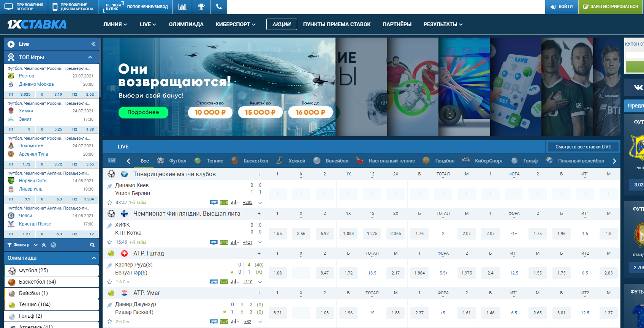This screenshot has width=644, height=328.
Task: Select Футбол (25) in Олимпиада list
Action: click(x=52, y=271)
